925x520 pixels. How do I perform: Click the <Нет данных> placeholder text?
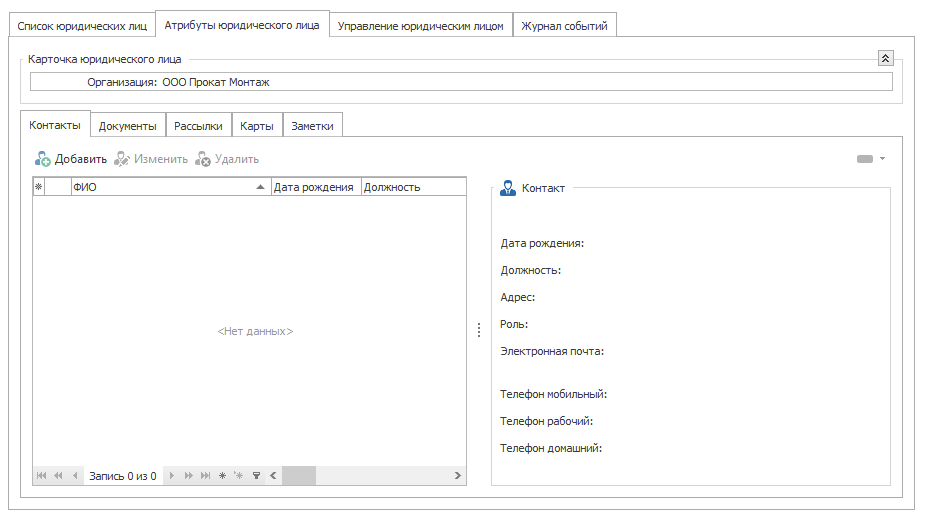[x=255, y=331]
